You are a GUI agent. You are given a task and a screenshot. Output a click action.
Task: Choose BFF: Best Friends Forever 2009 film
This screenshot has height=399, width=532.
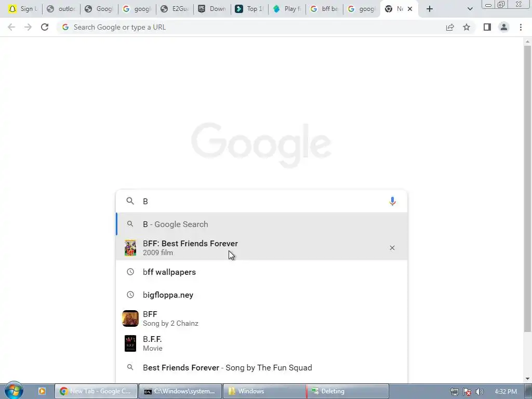[x=261, y=248]
